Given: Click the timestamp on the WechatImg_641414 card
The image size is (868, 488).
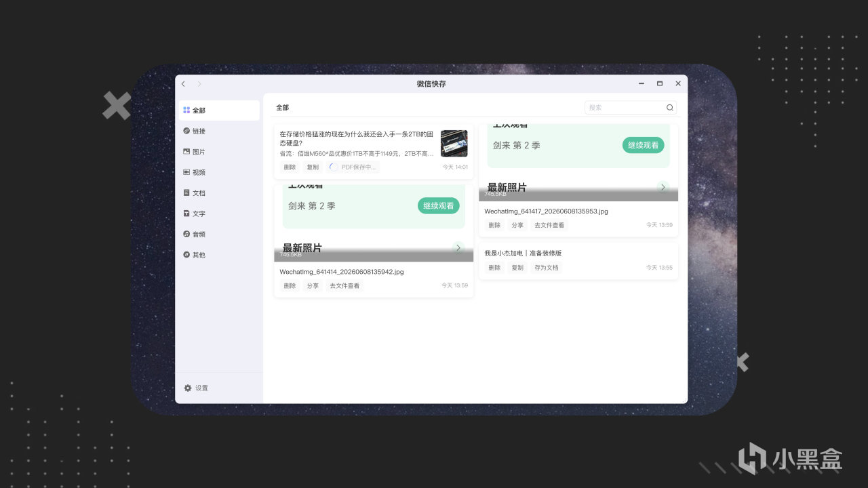Looking at the screenshot, I should point(455,286).
